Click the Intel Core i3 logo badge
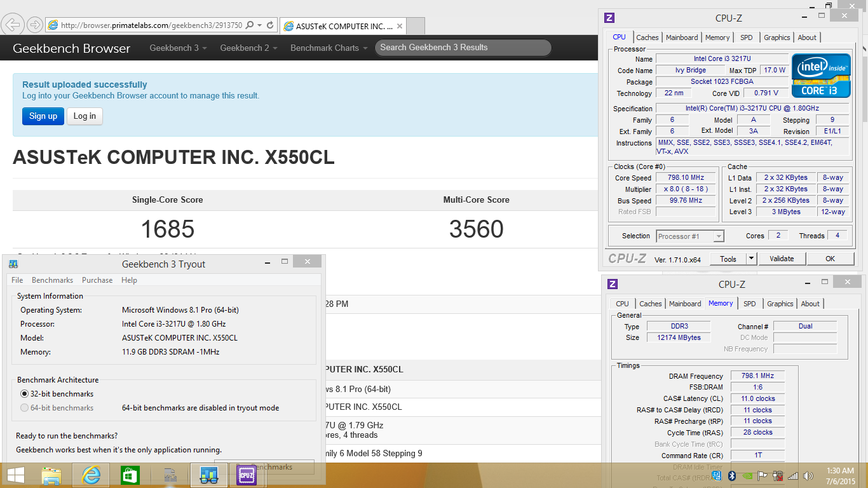The image size is (868, 488). pyautogui.click(x=821, y=76)
